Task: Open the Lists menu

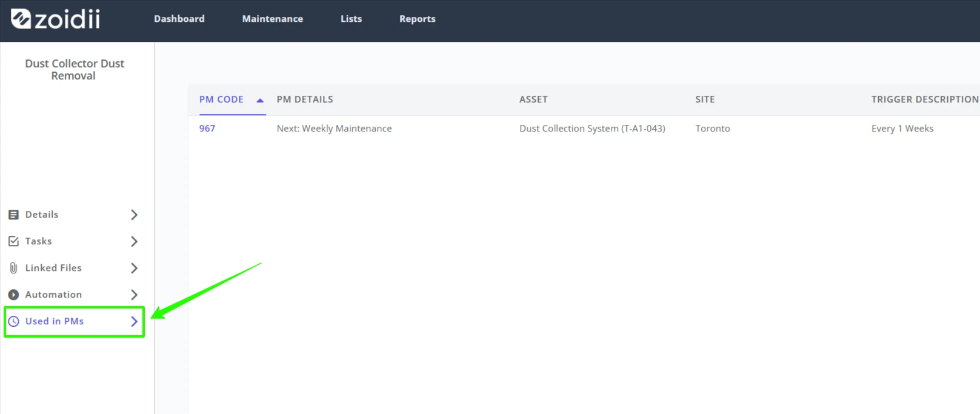Action: (352, 19)
